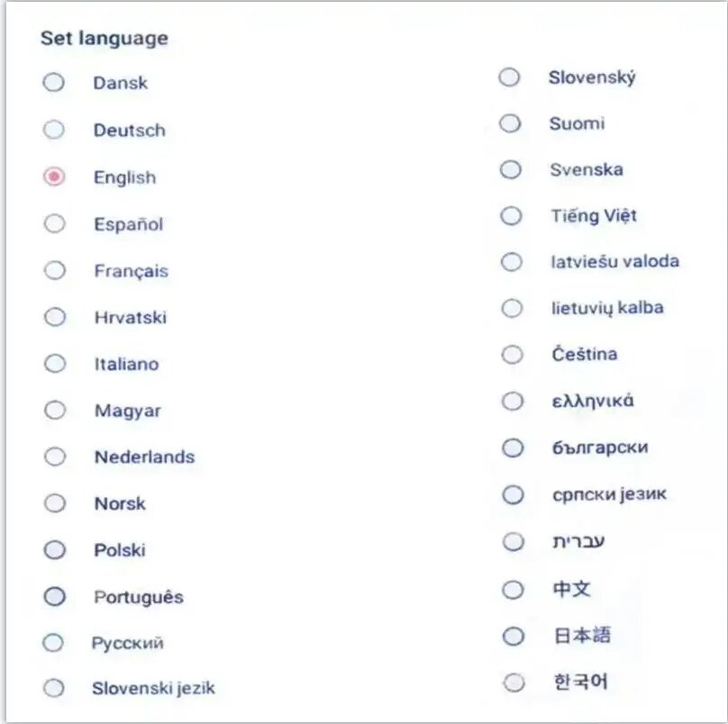Pick the Polski radio button
The image size is (728, 724).
[54, 549]
